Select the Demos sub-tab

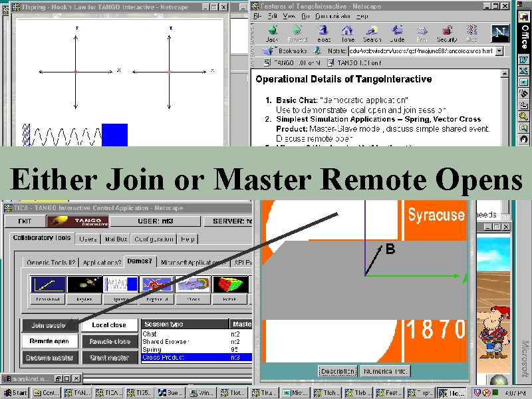point(140,261)
